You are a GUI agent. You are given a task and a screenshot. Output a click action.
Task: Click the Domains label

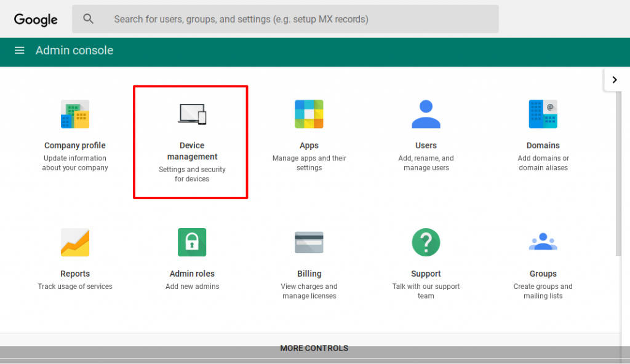(x=543, y=146)
